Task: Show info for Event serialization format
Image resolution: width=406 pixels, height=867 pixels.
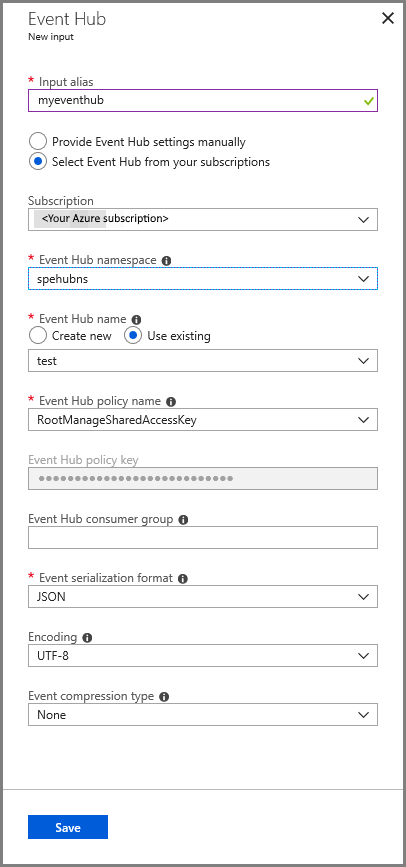Action: 183,579
